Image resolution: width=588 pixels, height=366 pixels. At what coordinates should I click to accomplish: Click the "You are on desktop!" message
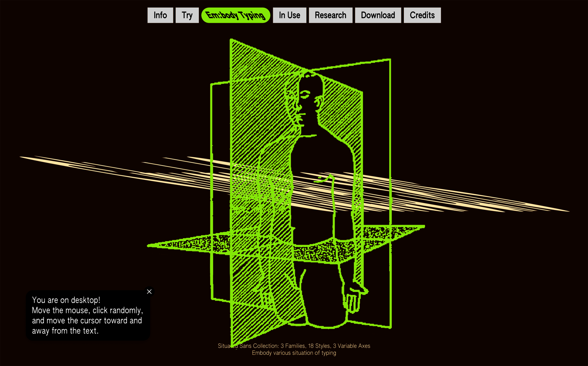click(66, 300)
